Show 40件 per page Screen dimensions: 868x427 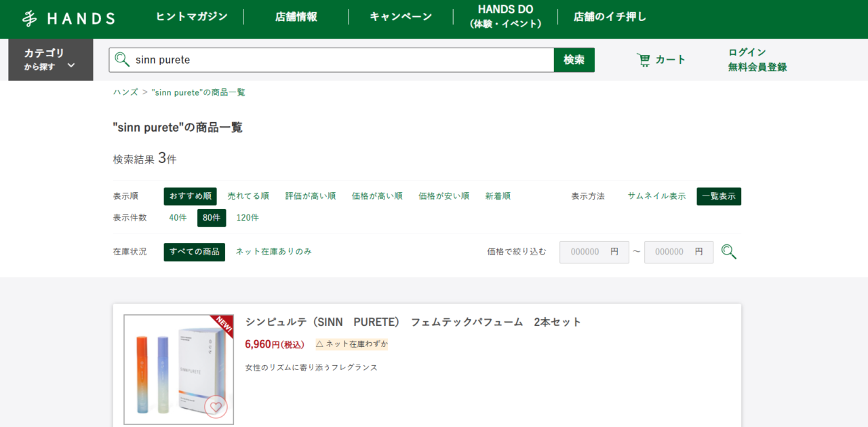tap(178, 218)
